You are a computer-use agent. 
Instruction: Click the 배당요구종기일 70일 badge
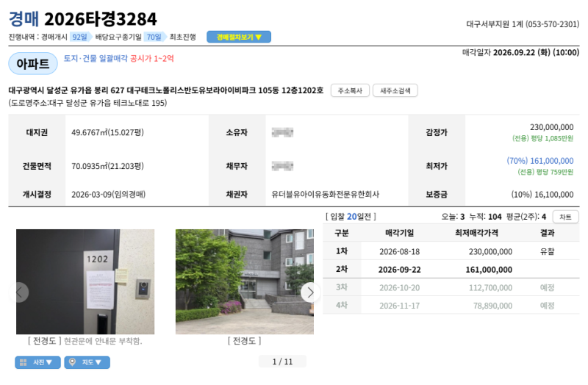[x=154, y=37]
